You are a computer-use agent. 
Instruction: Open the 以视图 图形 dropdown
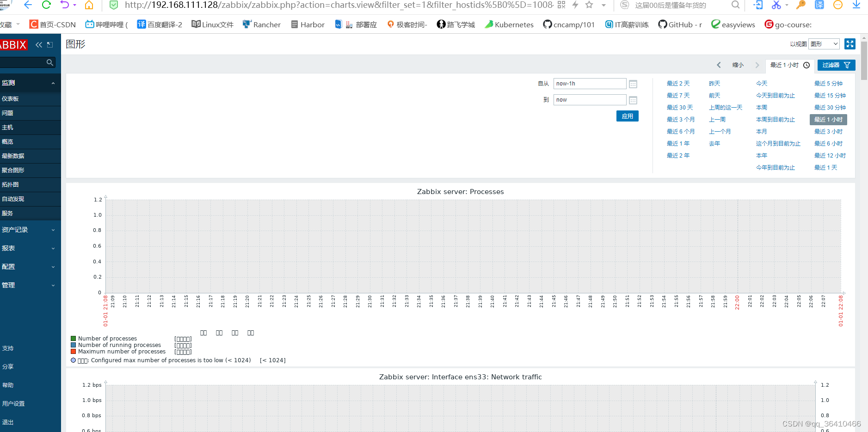tap(824, 44)
